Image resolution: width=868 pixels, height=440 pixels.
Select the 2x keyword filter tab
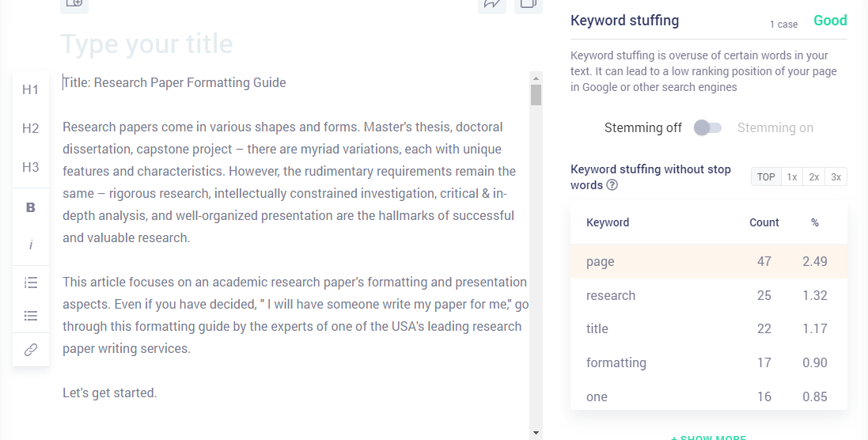click(x=813, y=177)
